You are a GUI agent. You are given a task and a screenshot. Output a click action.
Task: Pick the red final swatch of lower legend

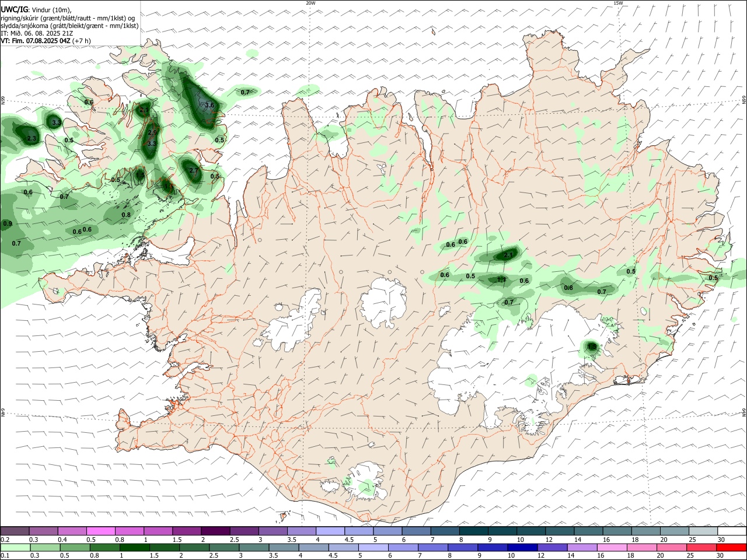[732, 547]
